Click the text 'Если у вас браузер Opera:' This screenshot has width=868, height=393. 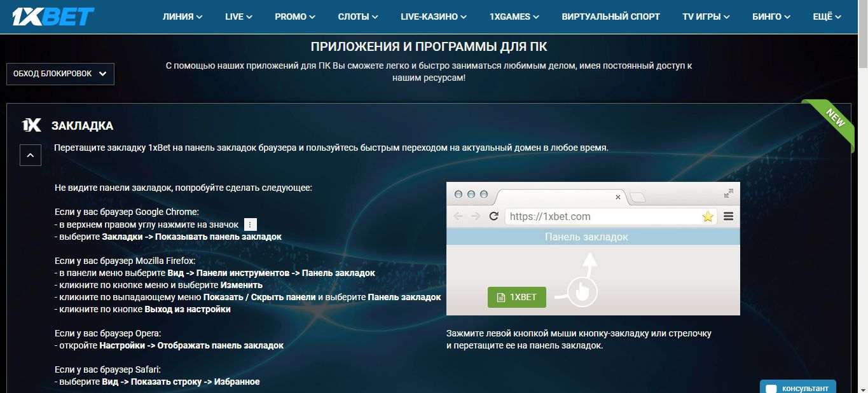(108, 333)
